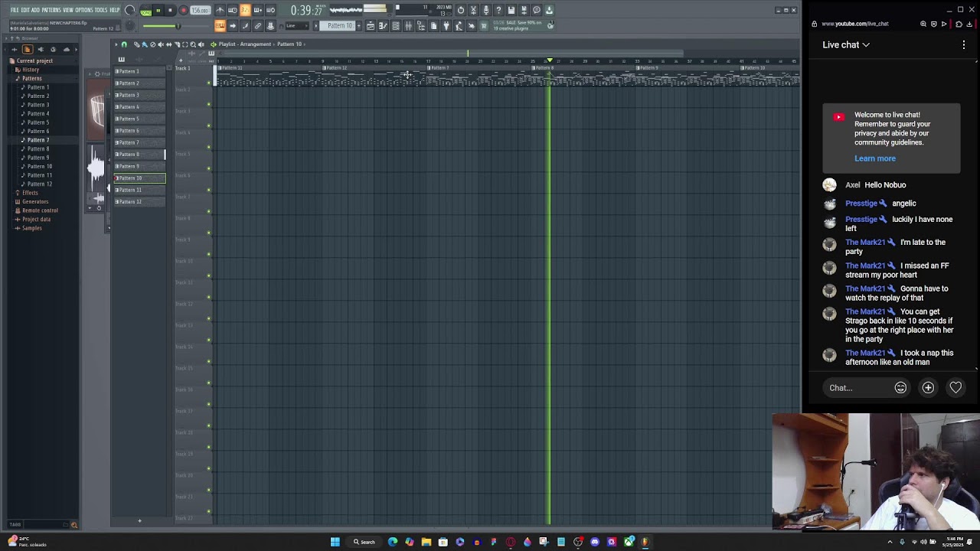Toggle the countdown before recording icon

245,10
